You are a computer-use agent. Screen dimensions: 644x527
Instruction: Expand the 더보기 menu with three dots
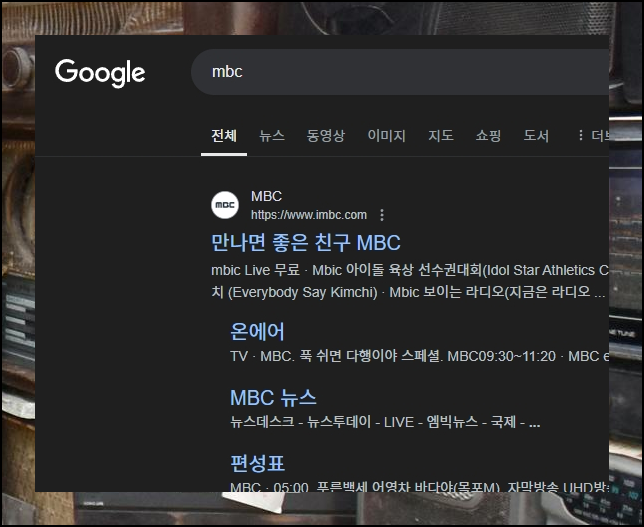[593, 136]
